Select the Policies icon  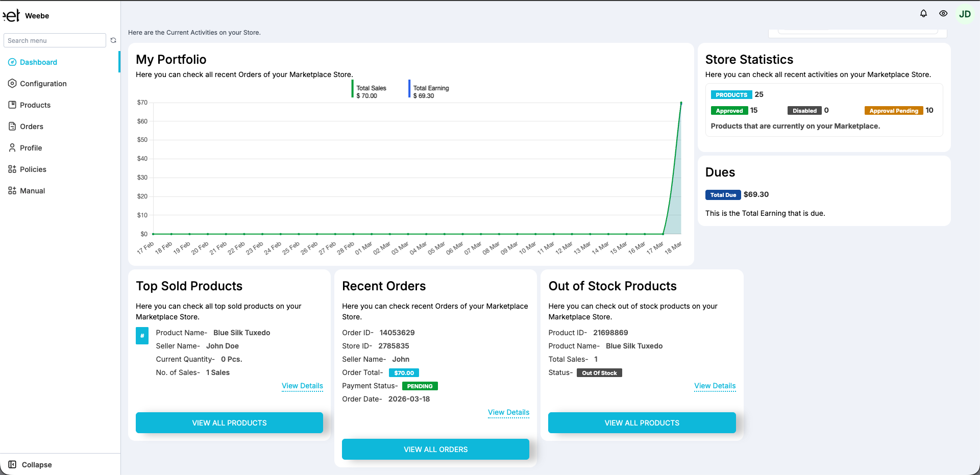(12, 169)
